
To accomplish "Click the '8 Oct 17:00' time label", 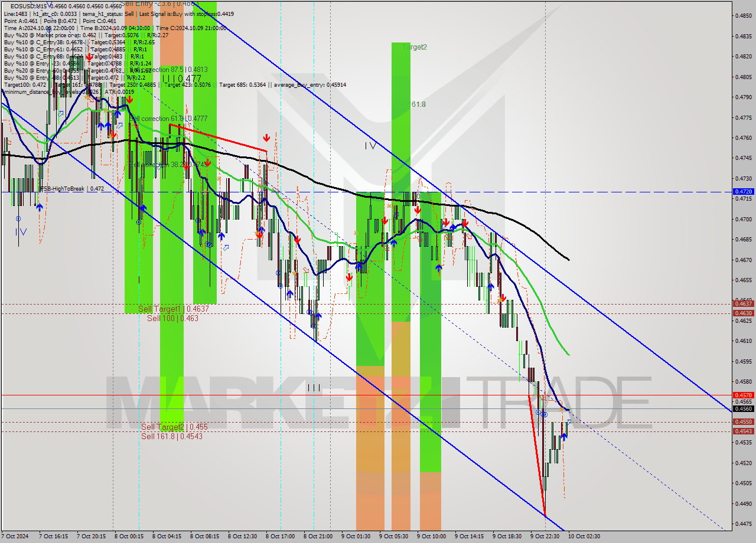I will [x=280, y=537].
